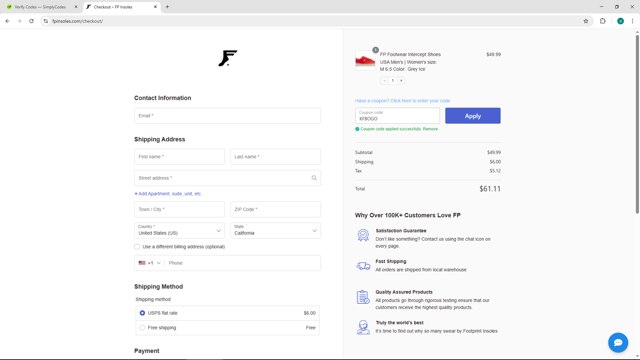Click the $61.11 total amount
This screenshot has height=360, width=640.
pos(490,189)
